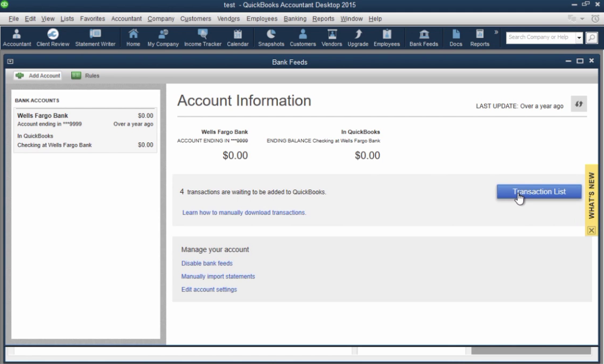Image resolution: width=604 pixels, height=364 pixels.
Task: Open the Customers menu
Action: coord(195,19)
